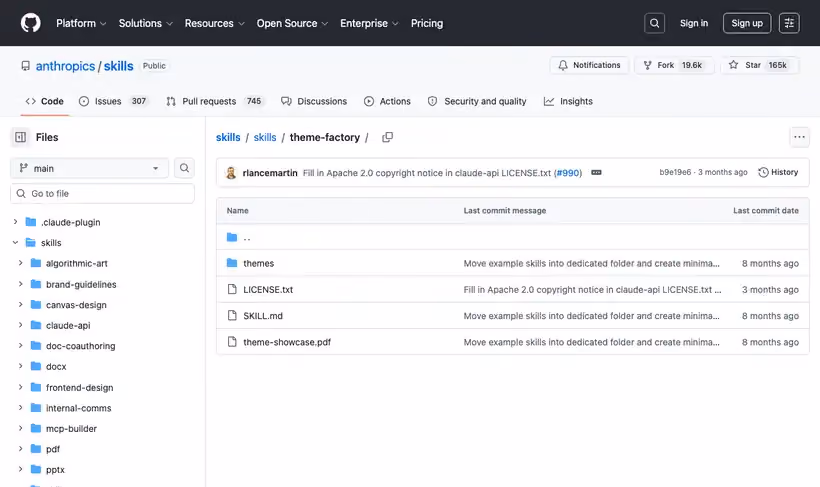Open the theme-showcase.pdf file name
Screen dimensions: 820x487
[287, 342]
